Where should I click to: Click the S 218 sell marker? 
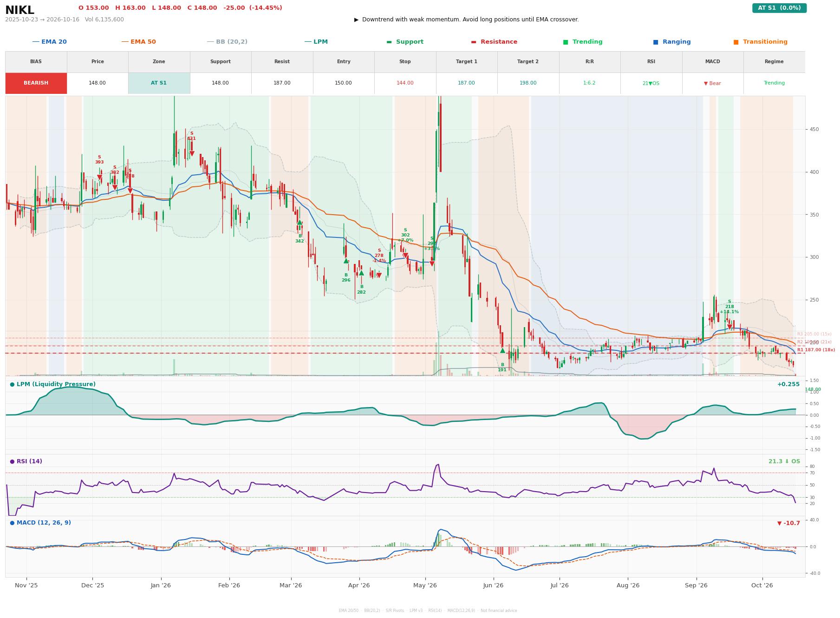tap(729, 327)
